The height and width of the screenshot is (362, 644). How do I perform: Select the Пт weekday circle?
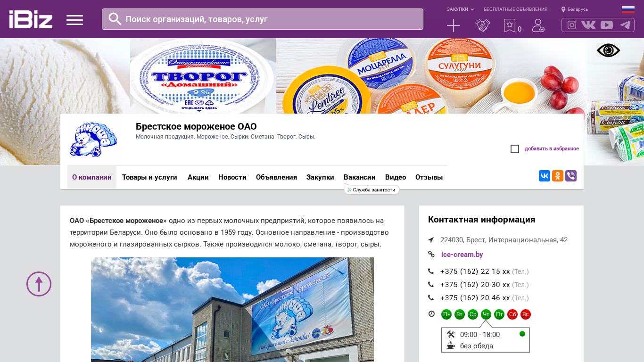(x=499, y=314)
